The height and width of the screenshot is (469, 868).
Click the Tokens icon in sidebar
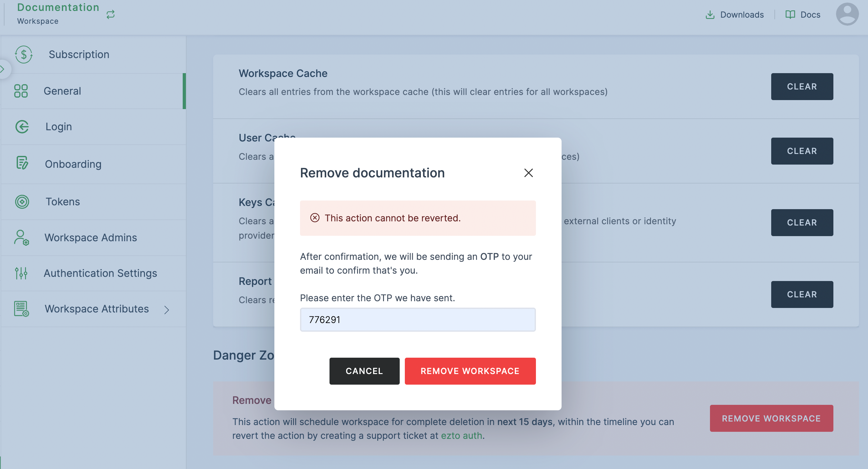coord(21,201)
